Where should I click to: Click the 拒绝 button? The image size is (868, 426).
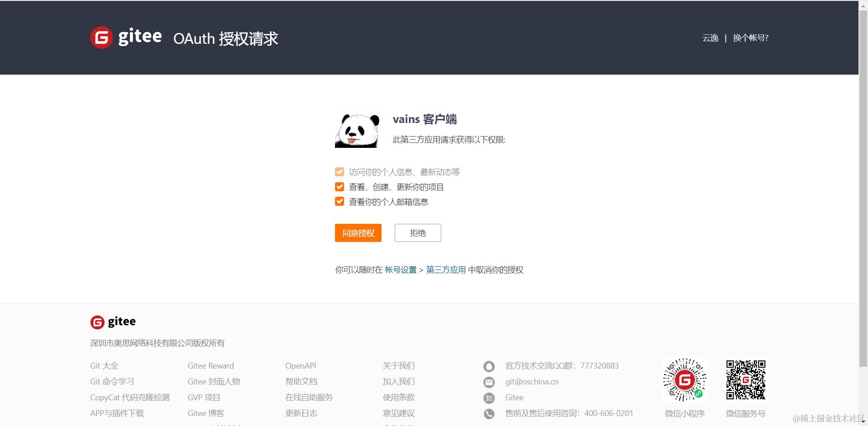coord(417,233)
